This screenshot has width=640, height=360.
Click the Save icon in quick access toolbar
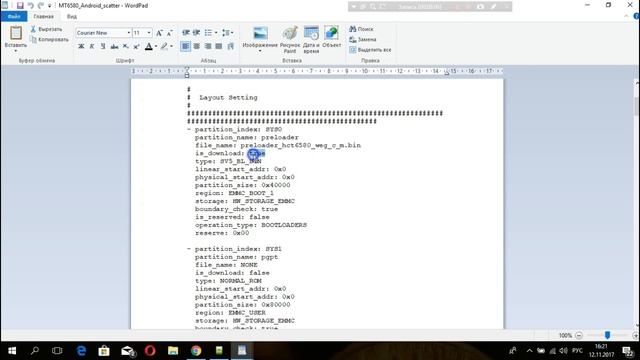(x=20, y=6)
